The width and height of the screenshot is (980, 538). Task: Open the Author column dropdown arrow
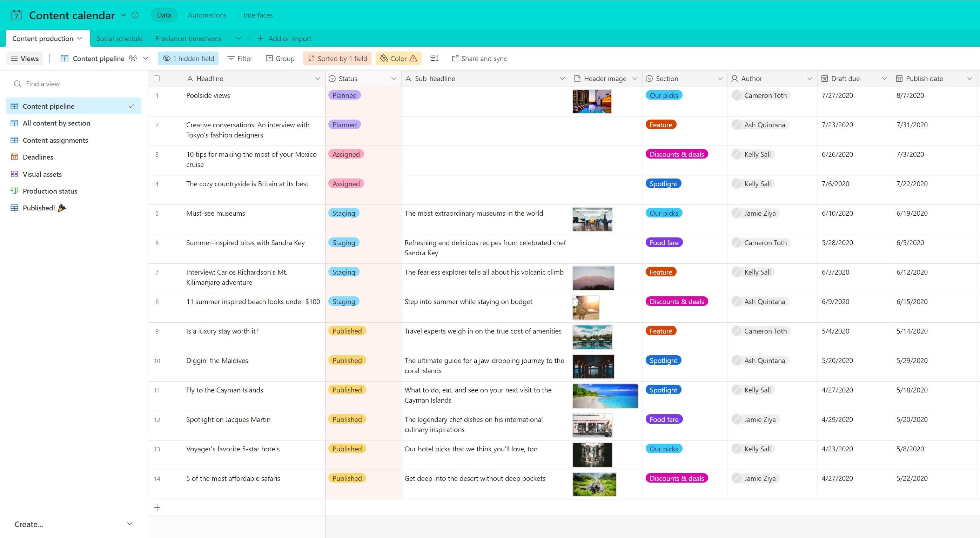[x=810, y=78]
